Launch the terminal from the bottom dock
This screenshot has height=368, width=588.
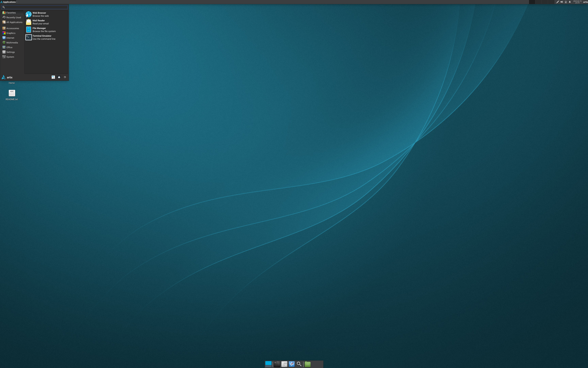pyautogui.click(x=277, y=364)
